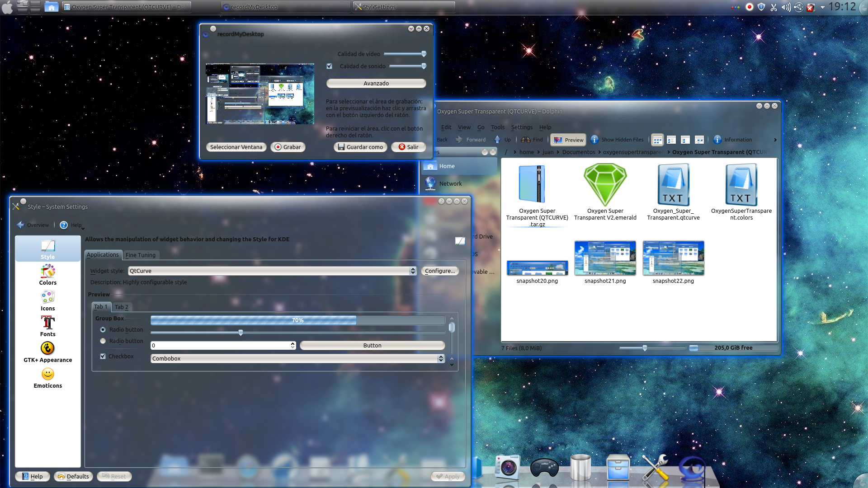
Task: Click the spinbox arrows next to value 0
Action: click(x=292, y=345)
